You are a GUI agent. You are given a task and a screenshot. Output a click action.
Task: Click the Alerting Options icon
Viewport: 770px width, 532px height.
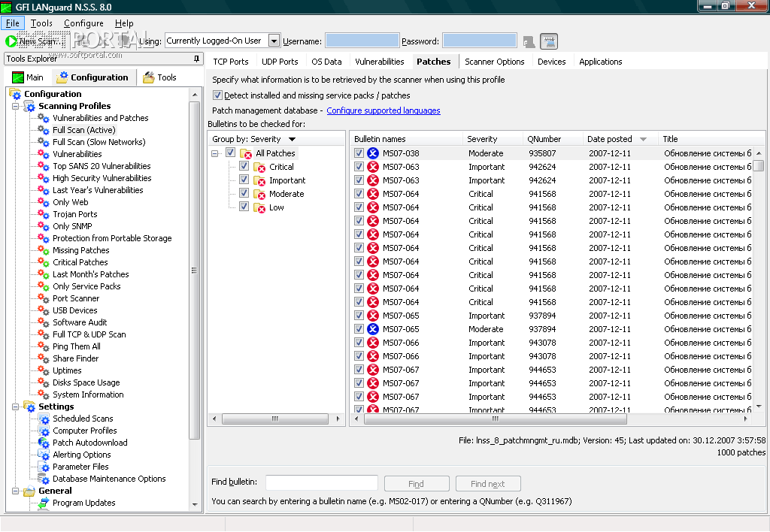[x=44, y=455]
